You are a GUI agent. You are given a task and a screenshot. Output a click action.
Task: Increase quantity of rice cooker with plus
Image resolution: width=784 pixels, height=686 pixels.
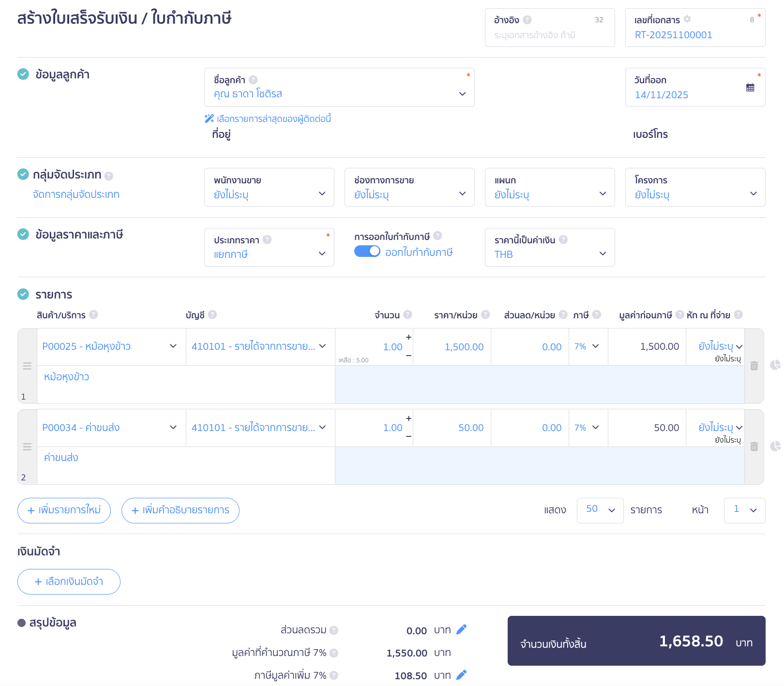pos(408,337)
